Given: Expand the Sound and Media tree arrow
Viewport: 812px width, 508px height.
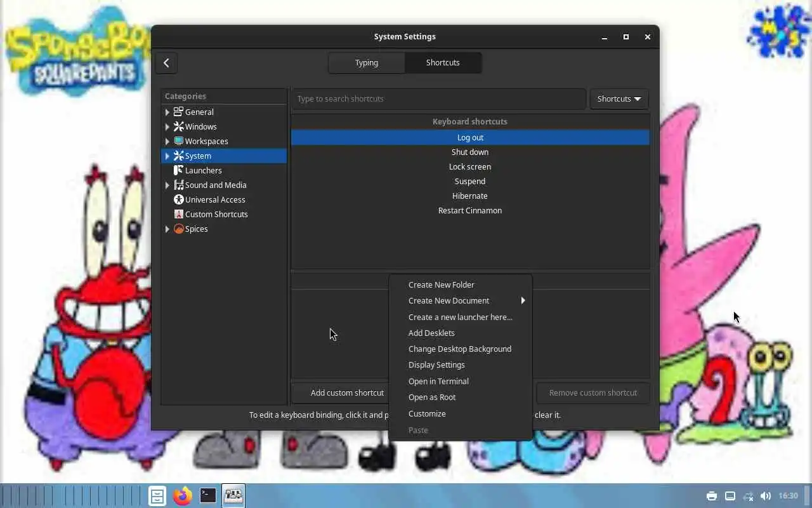Looking at the screenshot, I should tap(167, 185).
